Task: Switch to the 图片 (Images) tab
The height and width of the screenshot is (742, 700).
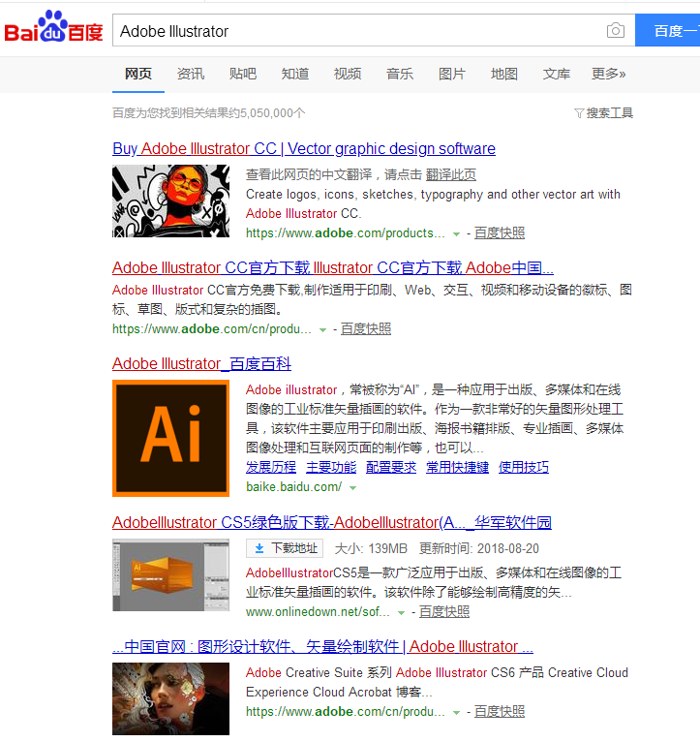Action: click(x=452, y=74)
